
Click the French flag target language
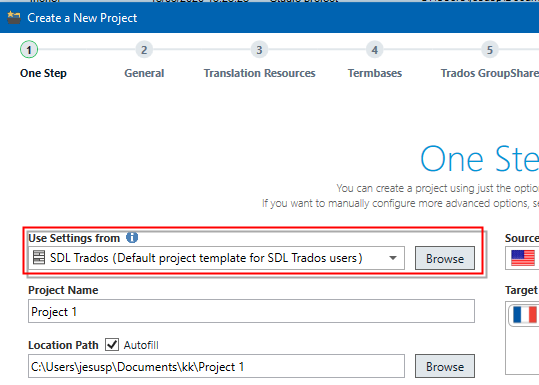click(525, 315)
